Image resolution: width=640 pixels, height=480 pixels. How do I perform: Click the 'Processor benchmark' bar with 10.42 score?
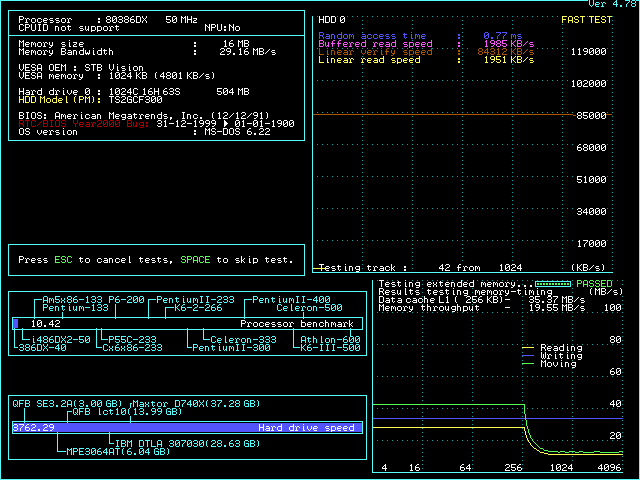tap(188, 324)
